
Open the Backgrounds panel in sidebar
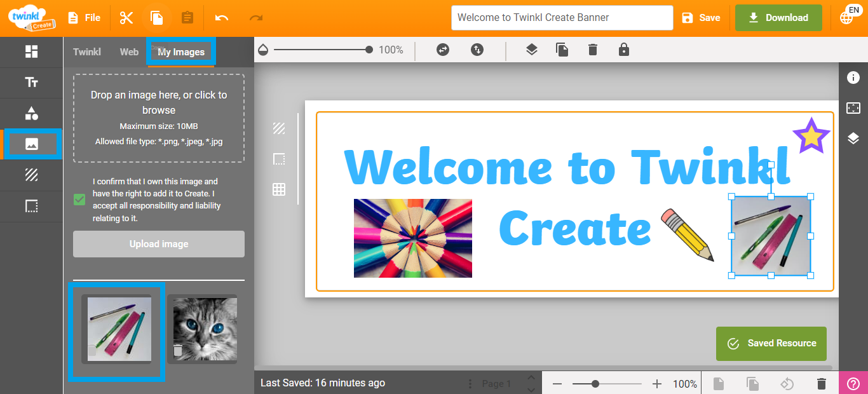point(31,175)
